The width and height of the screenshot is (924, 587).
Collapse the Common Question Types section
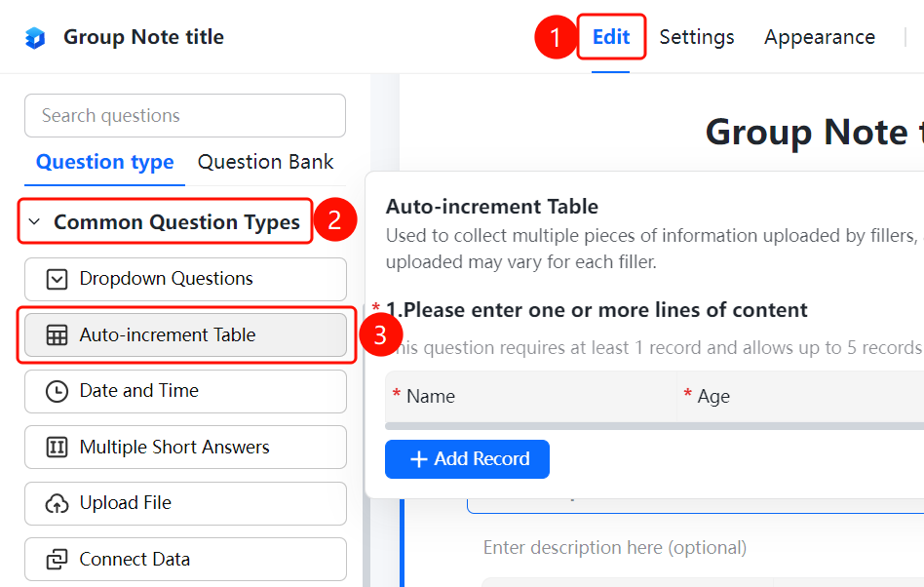[34, 221]
